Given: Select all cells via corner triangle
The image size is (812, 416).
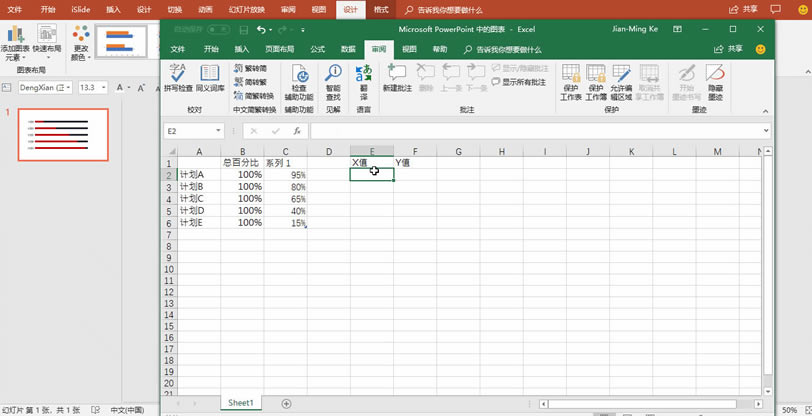Looking at the screenshot, I should click(171, 151).
